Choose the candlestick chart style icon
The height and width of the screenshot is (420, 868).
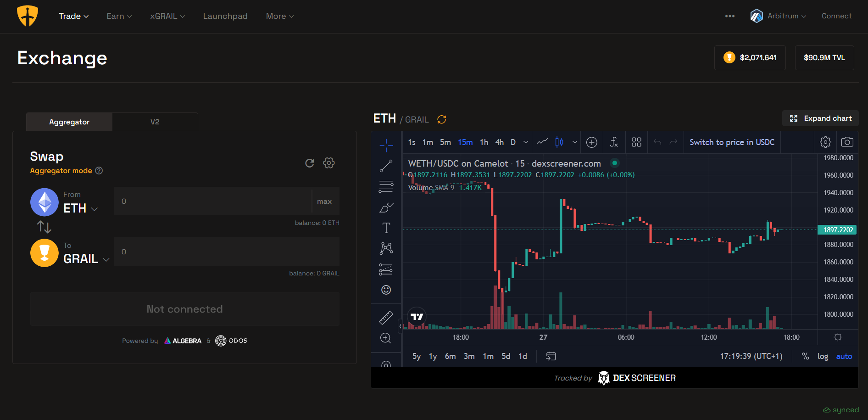point(559,142)
